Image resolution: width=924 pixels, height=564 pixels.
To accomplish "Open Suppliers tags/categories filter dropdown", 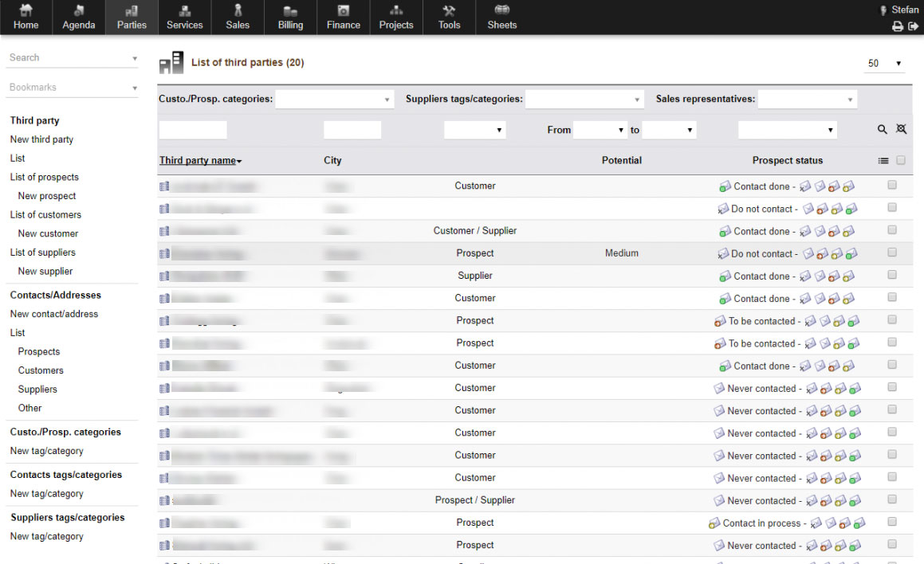I will [584, 99].
